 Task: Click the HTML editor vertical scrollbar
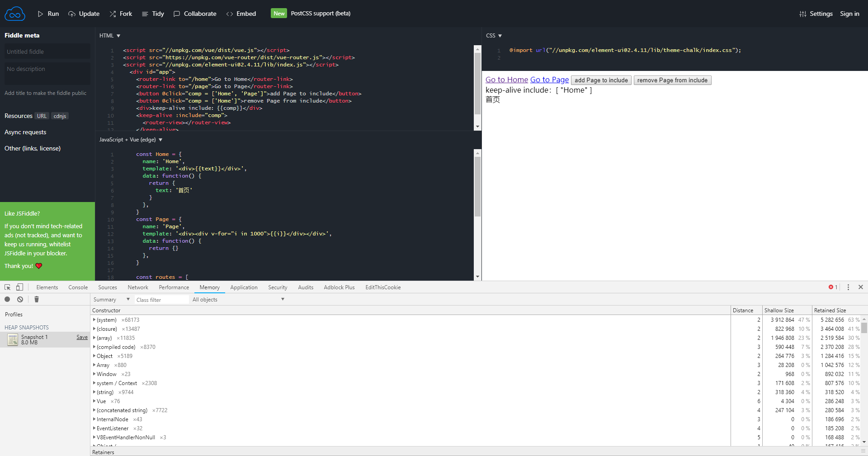[477, 84]
